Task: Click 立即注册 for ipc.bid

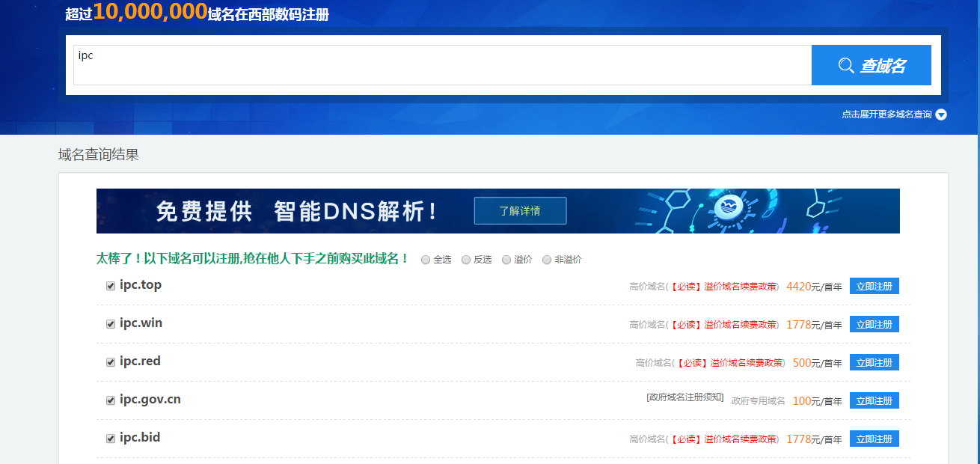Action: click(875, 439)
